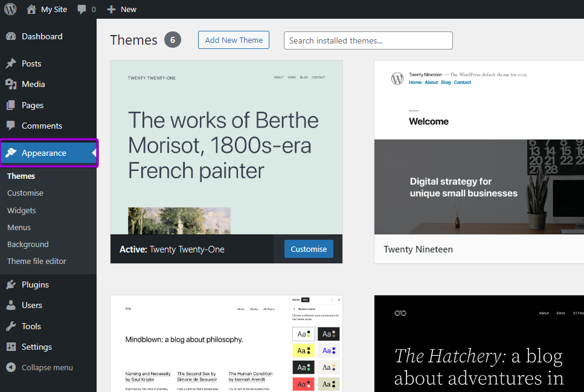Select the Twenty Nineteen theme screenshot

479,147
